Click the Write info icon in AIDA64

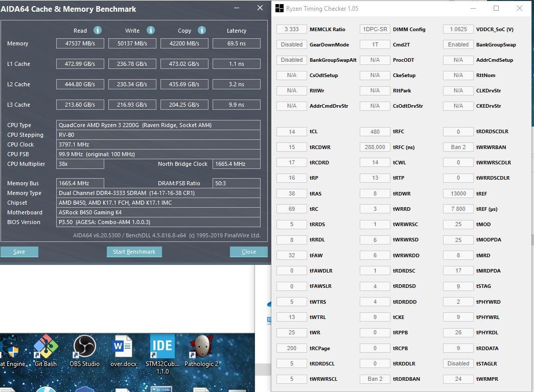(151, 30)
